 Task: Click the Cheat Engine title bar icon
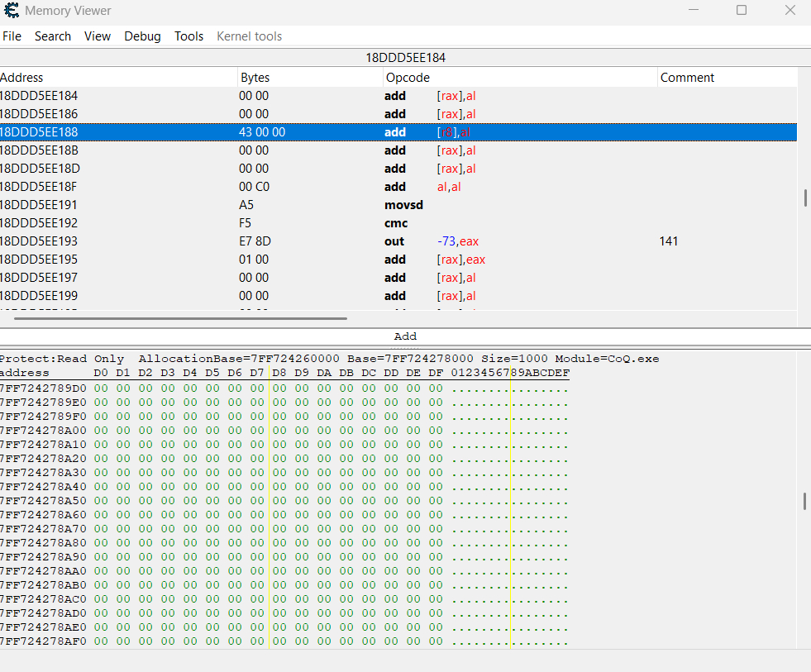(12, 11)
